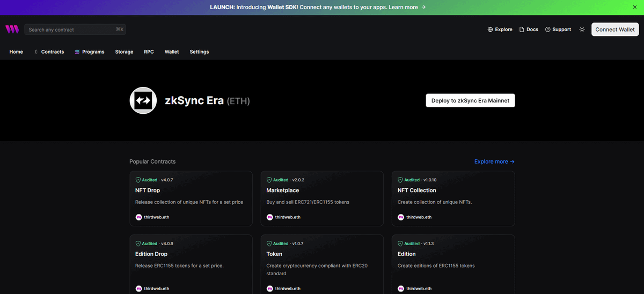Open the NFT Collection contract card
This screenshot has width=644, height=294.
click(453, 199)
